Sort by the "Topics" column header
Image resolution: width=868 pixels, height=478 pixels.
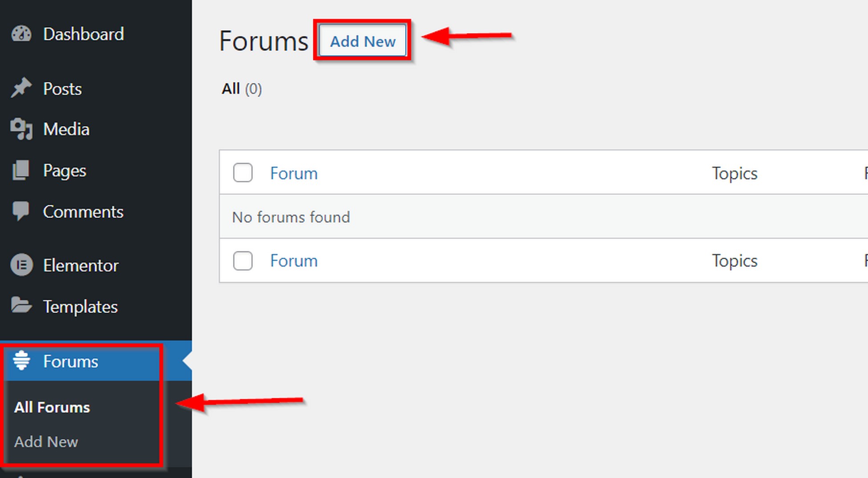[734, 173]
